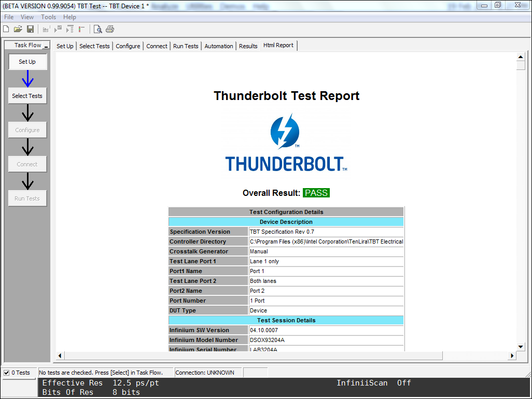Switch to the Automation tab

pyautogui.click(x=219, y=46)
